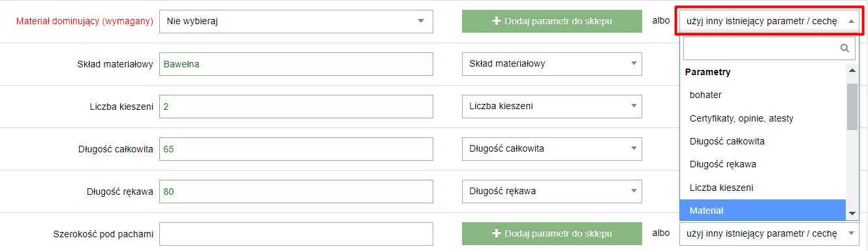Choose 'Materiał' in the parameter list

[x=763, y=210]
